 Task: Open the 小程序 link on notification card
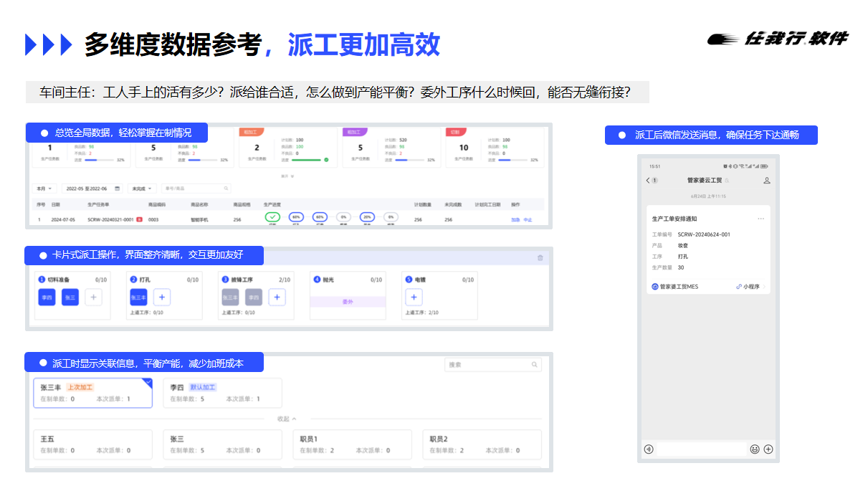click(x=750, y=287)
